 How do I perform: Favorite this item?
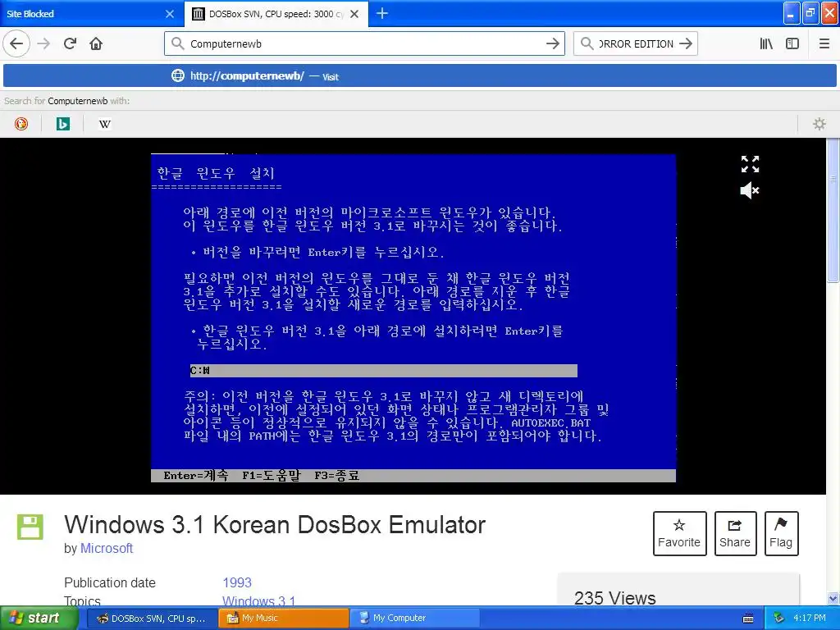[679, 533]
